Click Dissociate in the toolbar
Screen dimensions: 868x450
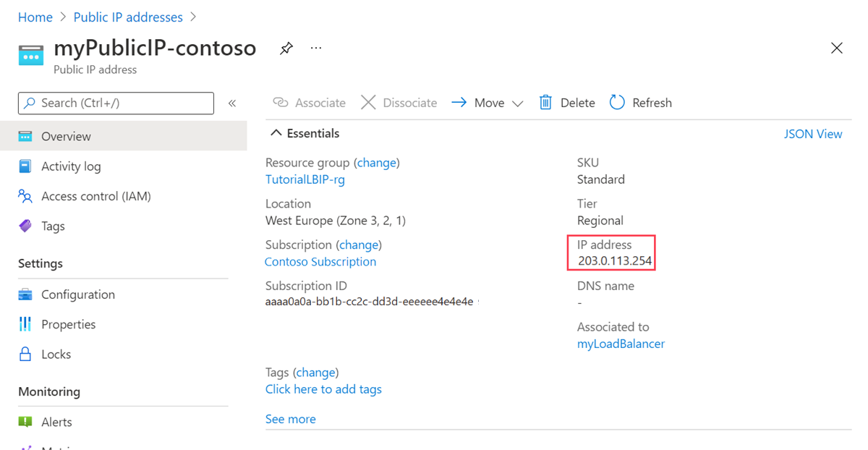[399, 102]
